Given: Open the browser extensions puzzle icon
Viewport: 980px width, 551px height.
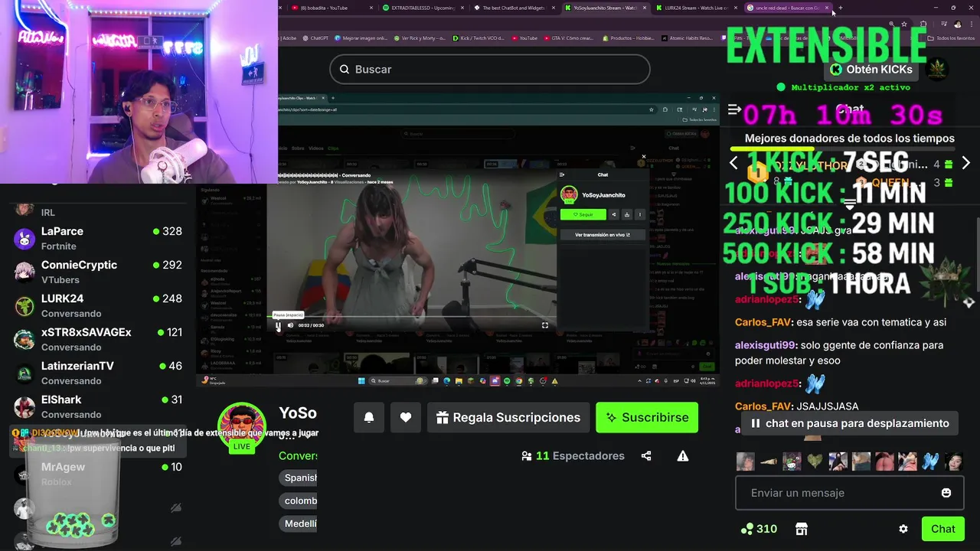Looking at the screenshot, I should pos(923,24).
